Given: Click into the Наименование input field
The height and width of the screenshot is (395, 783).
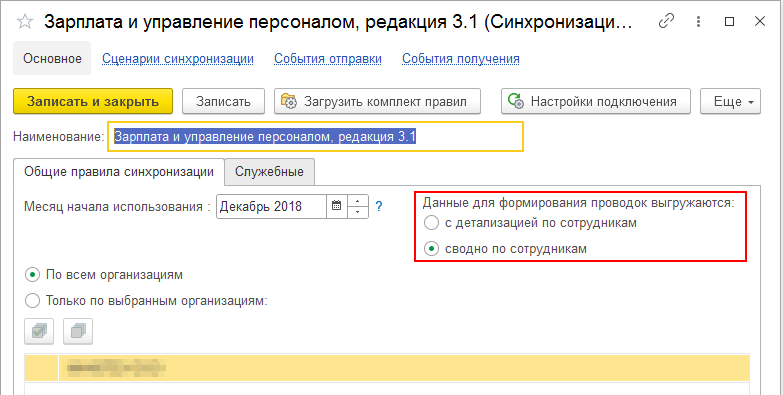Looking at the screenshot, I should (x=315, y=137).
